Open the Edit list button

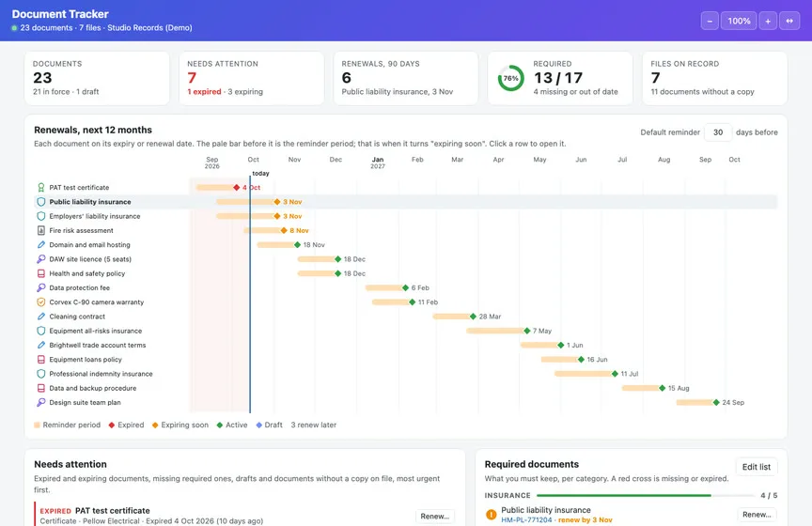(756, 467)
